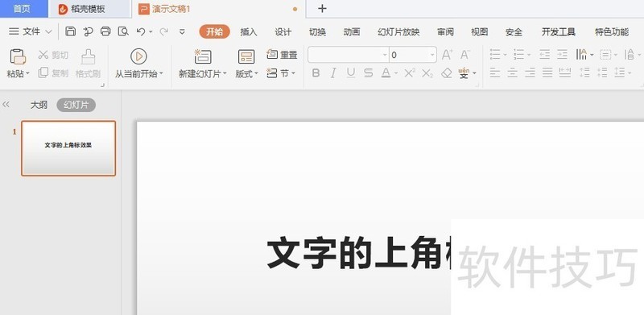Toggle Subscript X₂ formatting
Viewport: 644px width, 315px height.
point(427,73)
